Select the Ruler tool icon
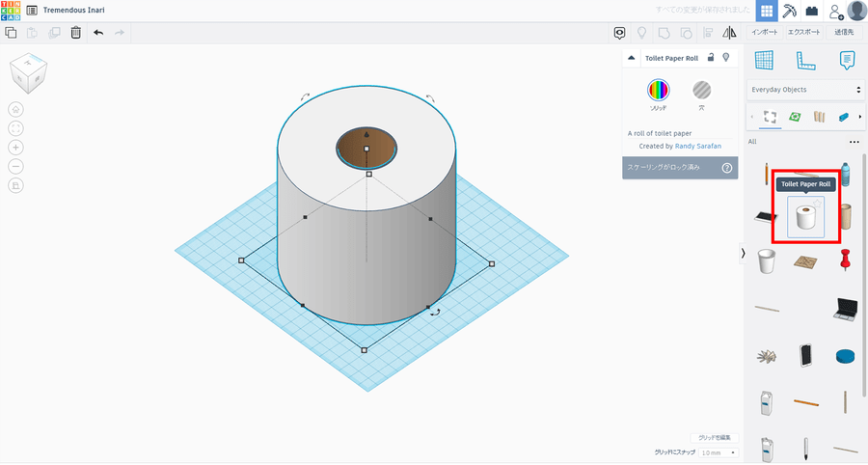868x465 pixels. tap(805, 60)
